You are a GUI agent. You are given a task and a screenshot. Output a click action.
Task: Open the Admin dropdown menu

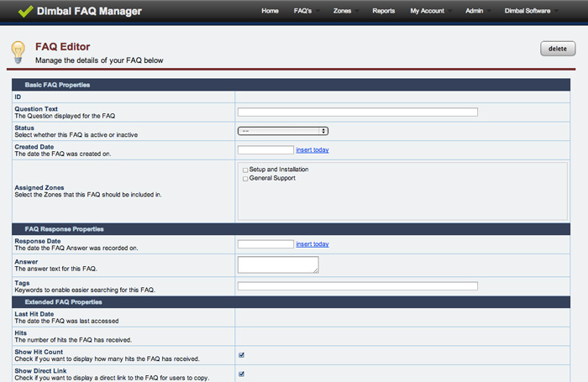475,11
